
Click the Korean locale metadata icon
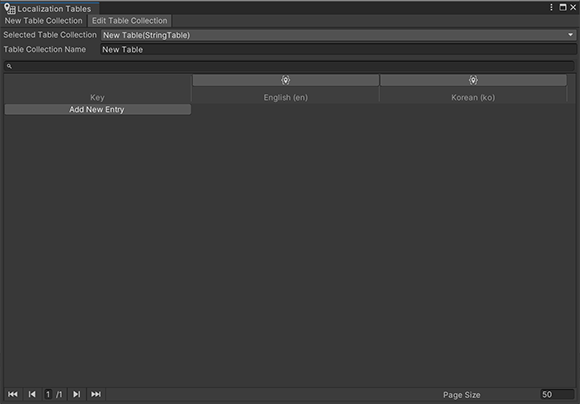coord(473,80)
